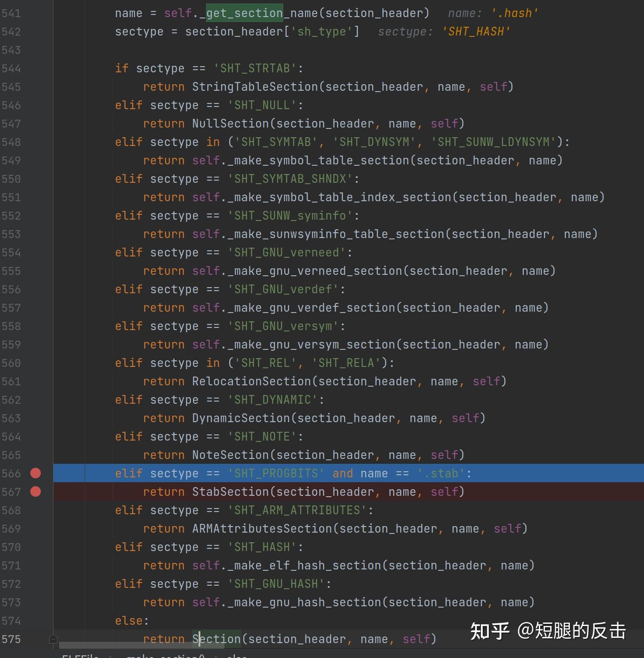Click the 'SHT_HASH' inline hint on line 542
Viewport: 644px width, 658px height.
click(x=476, y=31)
